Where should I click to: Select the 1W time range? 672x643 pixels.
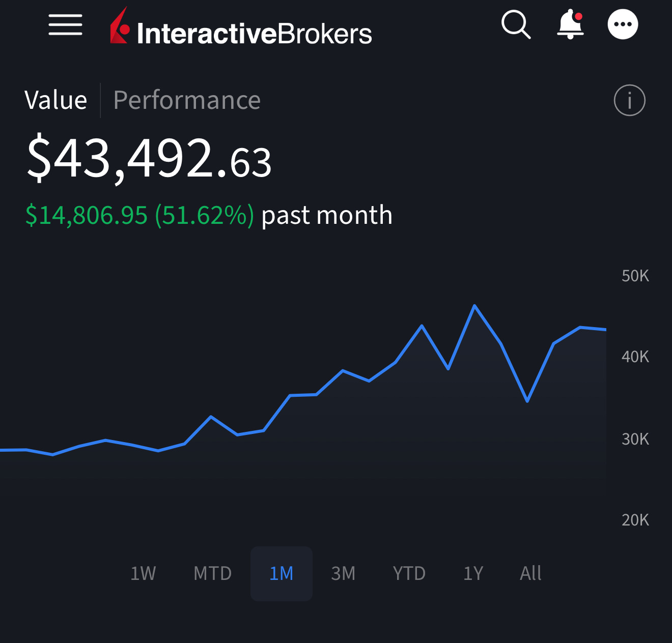click(x=143, y=573)
